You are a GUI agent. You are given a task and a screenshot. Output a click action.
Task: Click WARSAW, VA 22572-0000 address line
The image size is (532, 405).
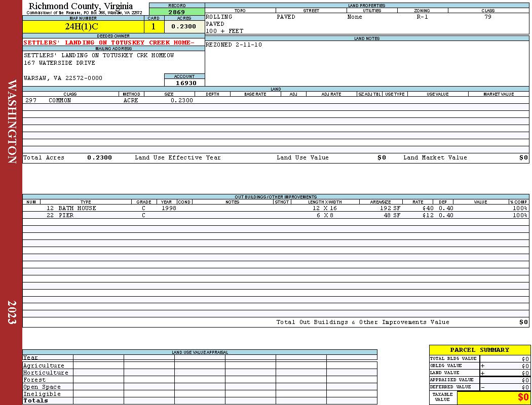(63, 78)
